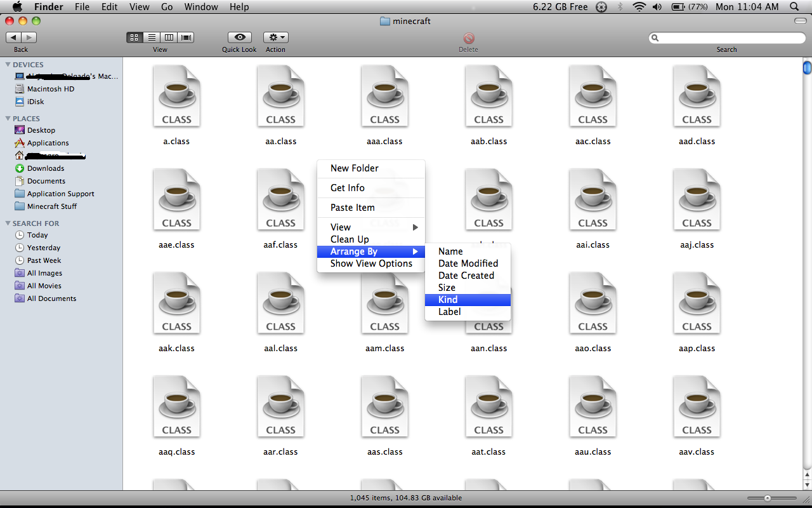812x508 pixels.
Task: Click the Delete toolbar icon
Action: pyautogui.click(x=469, y=38)
